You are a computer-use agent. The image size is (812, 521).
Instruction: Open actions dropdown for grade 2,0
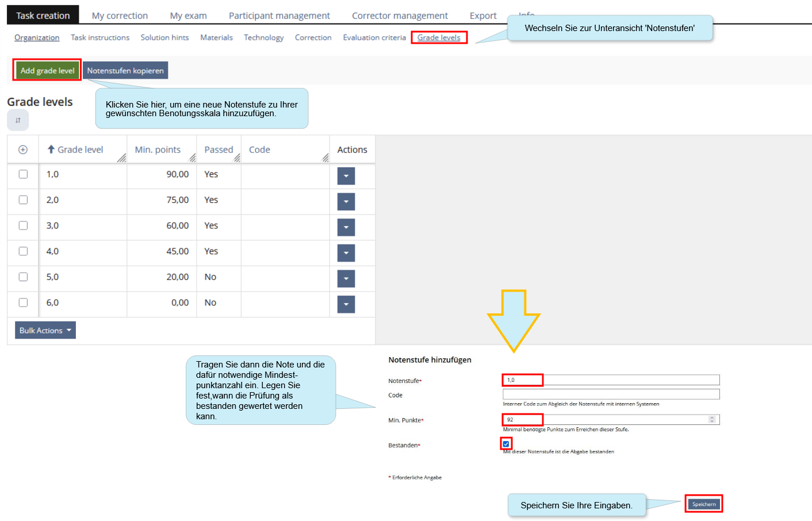tap(346, 202)
